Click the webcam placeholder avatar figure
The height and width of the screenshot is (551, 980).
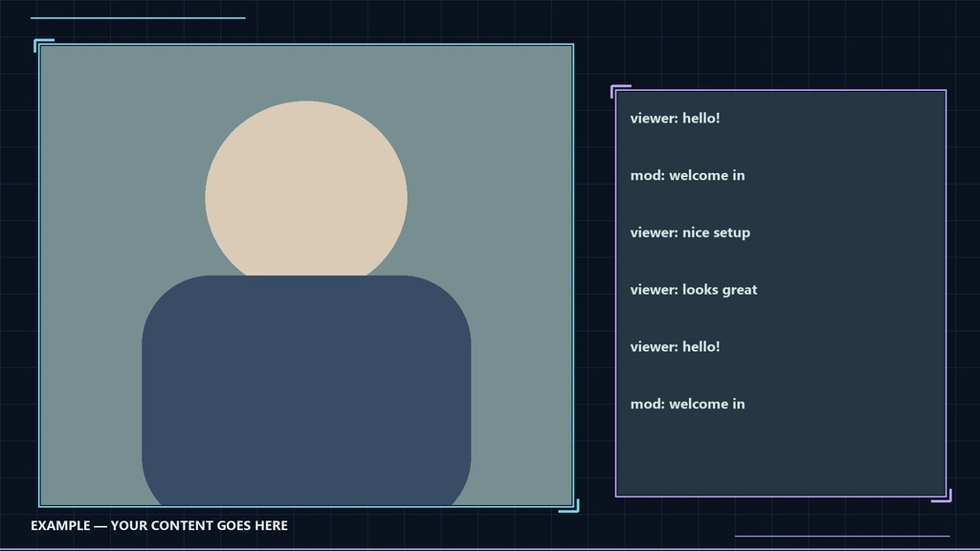pyautogui.click(x=306, y=303)
